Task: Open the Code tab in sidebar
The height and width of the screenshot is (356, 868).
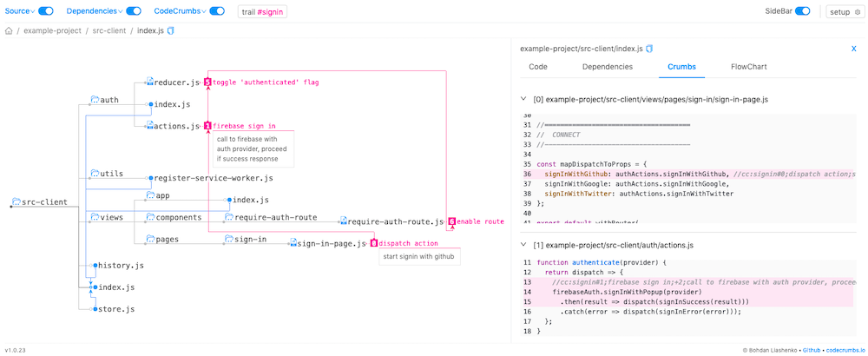Action: [538, 66]
